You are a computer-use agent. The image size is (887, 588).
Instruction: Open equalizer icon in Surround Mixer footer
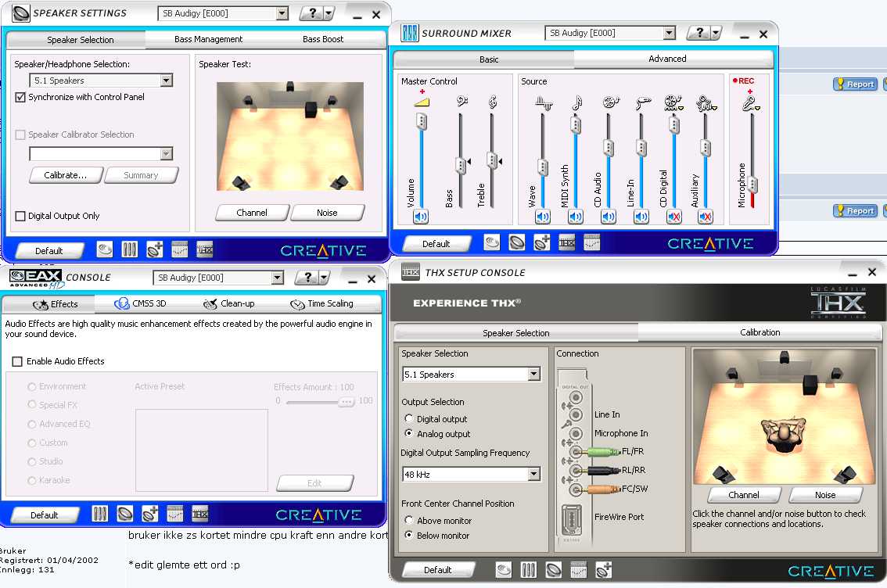coord(591,242)
